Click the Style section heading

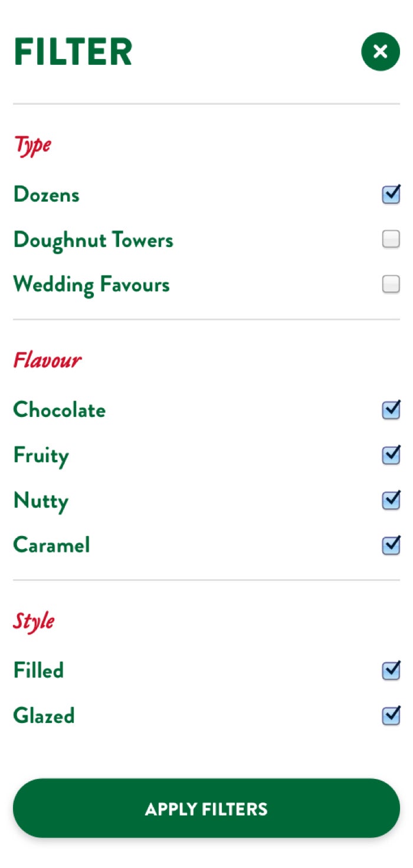tap(34, 621)
